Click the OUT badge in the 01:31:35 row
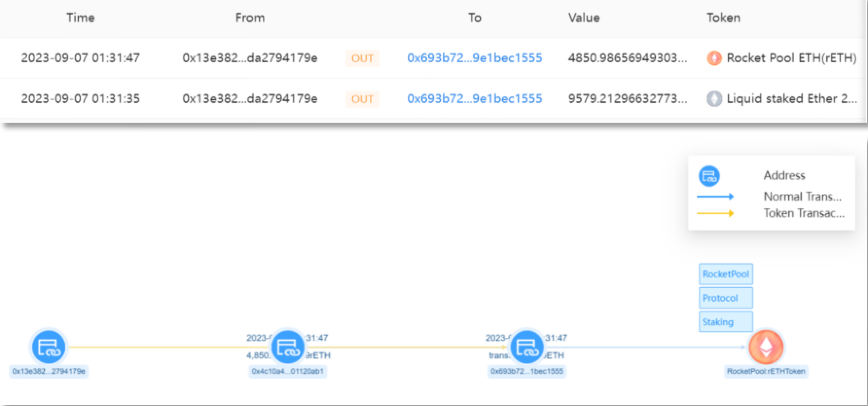Viewport: 868px width, 406px height. (362, 99)
